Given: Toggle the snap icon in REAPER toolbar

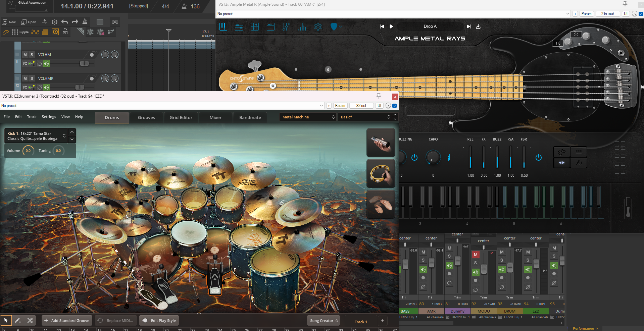Looking at the screenshot, I should coord(55,32).
